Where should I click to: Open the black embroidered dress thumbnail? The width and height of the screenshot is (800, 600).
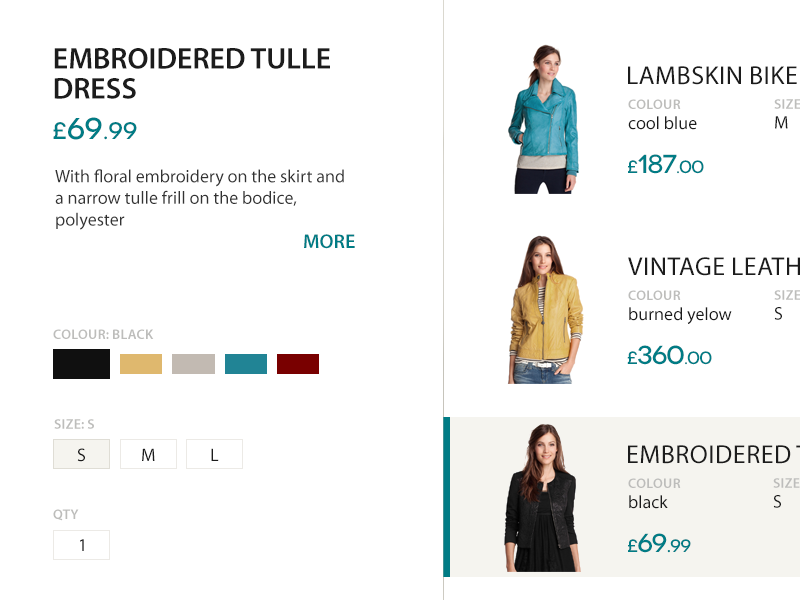click(x=544, y=498)
